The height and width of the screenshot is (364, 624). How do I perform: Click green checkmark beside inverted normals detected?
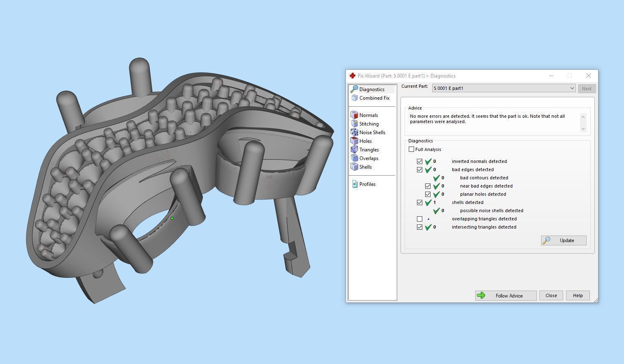click(428, 161)
